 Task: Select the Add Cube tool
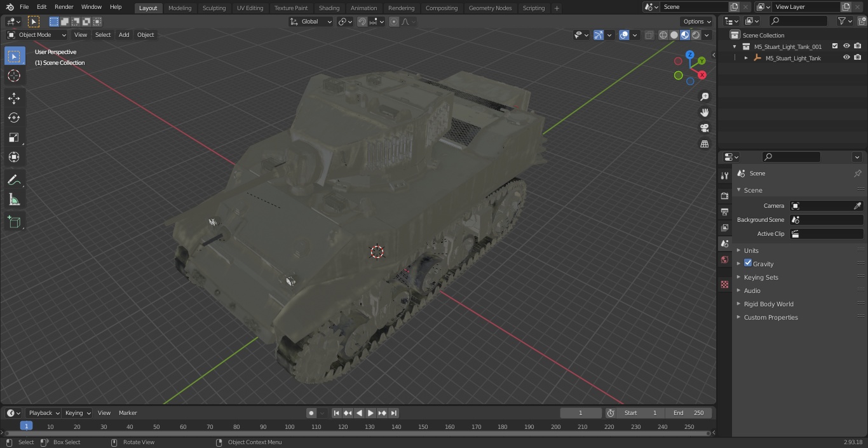(x=14, y=222)
